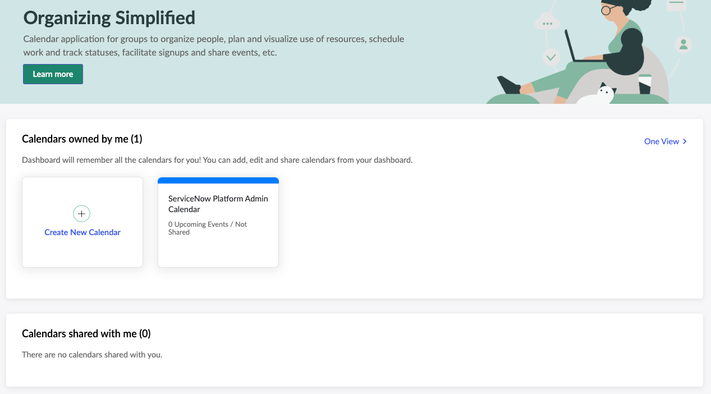Click the white cat in the illustration

tap(595, 94)
